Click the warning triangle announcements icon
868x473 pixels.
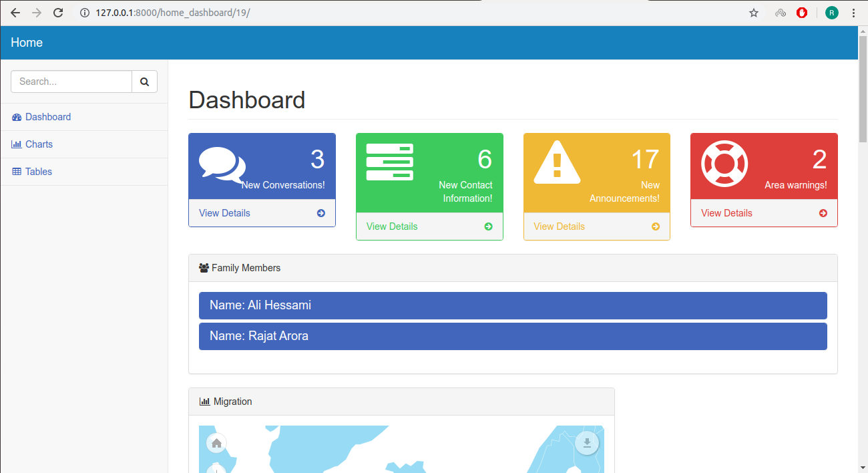click(x=557, y=164)
